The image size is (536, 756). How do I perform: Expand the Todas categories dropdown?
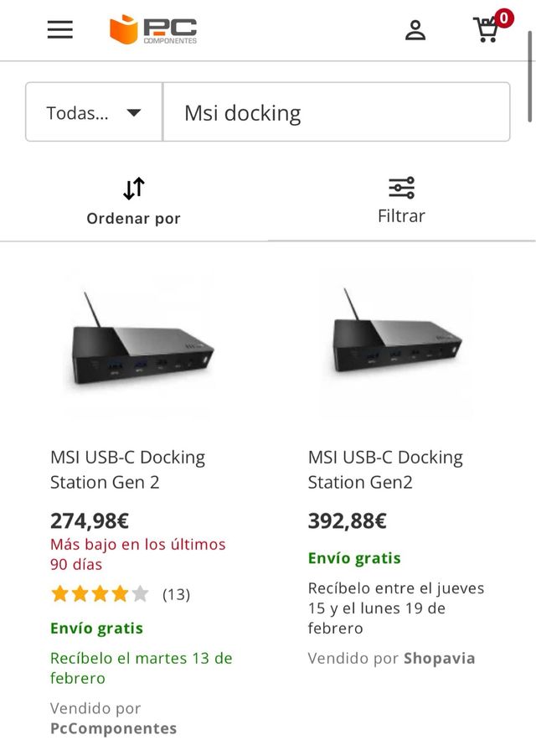[x=94, y=112]
